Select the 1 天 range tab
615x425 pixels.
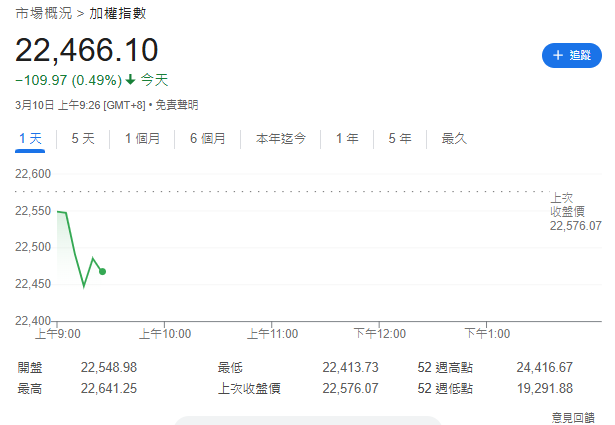30,138
